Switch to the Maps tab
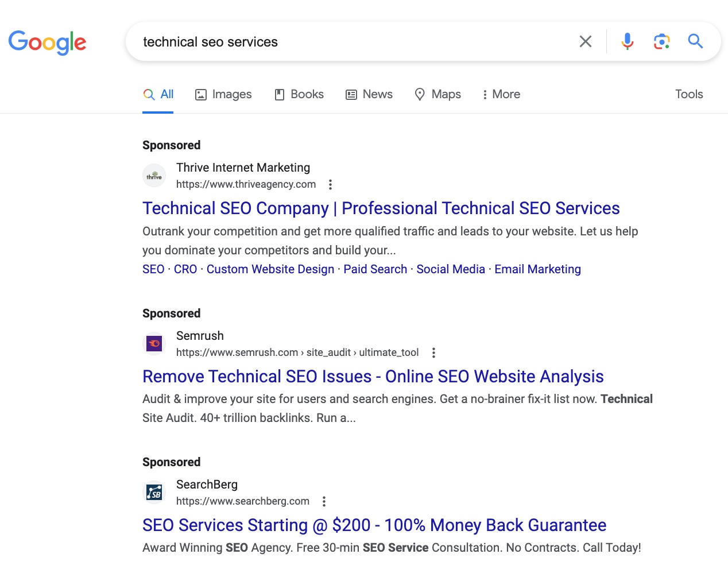Image resolution: width=728 pixels, height=585 pixels. pyautogui.click(x=438, y=94)
